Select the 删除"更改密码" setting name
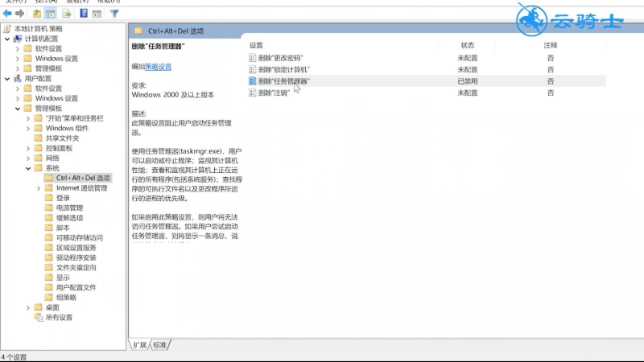The image size is (644, 362). 280,58
